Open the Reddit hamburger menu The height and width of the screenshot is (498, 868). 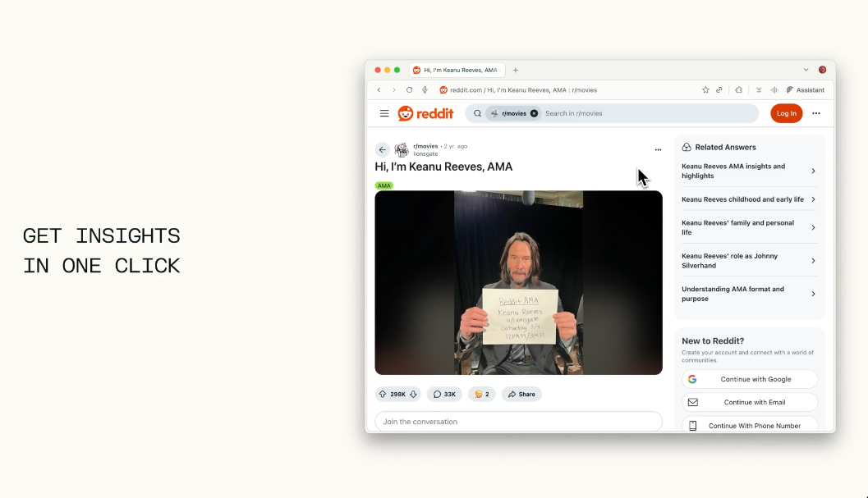384,113
